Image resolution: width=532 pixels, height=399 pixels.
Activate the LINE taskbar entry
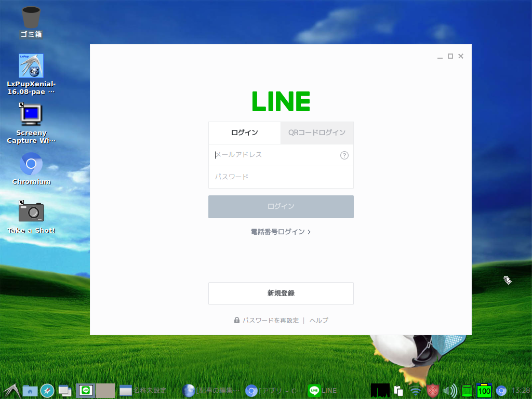(323, 391)
